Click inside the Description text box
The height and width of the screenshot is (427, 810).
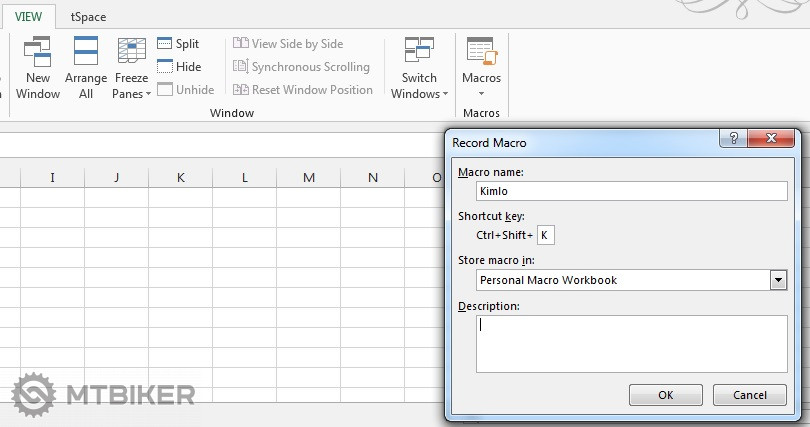pyautogui.click(x=631, y=343)
